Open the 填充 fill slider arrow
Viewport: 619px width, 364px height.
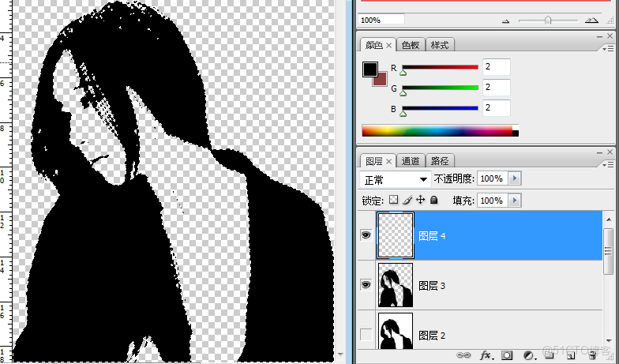coord(515,201)
